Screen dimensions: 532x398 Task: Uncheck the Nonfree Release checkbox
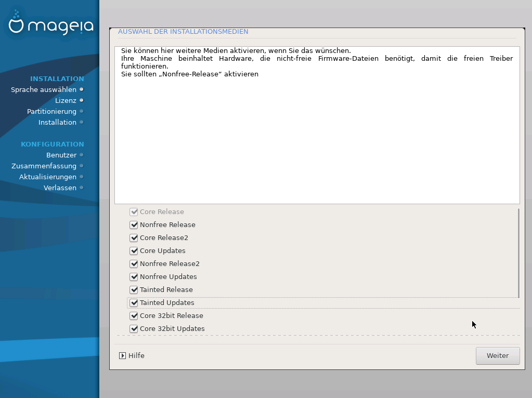click(134, 225)
